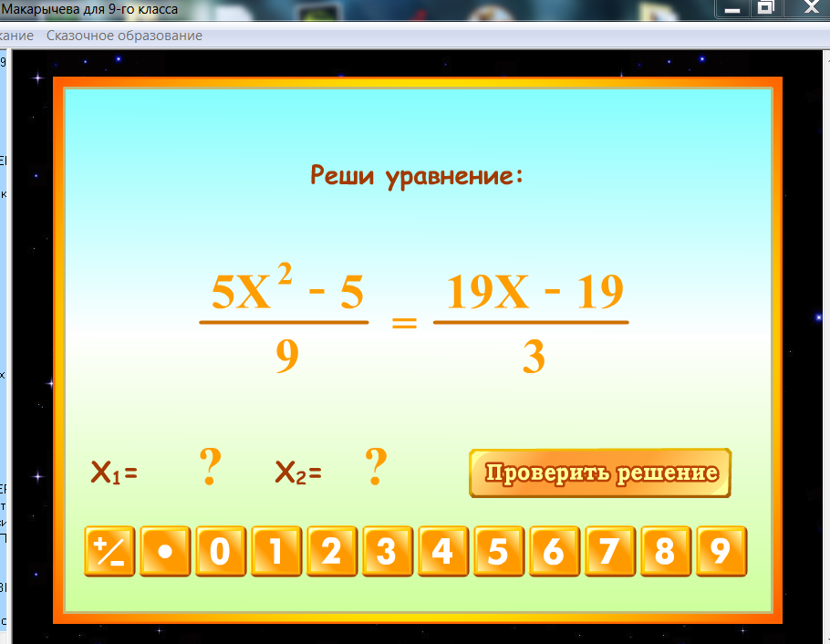Tap the number 3 tile
Viewport: 830px width, 644px height.
[387, 552]
